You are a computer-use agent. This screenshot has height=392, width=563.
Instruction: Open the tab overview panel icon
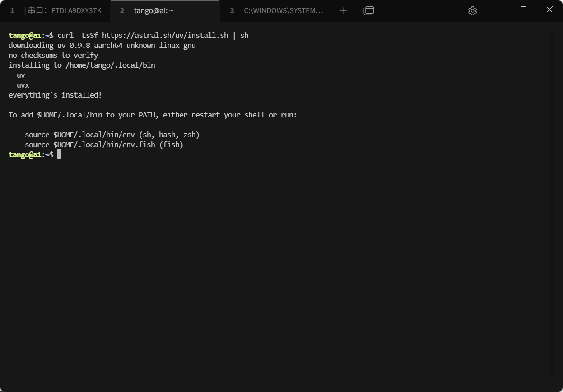pyautogui.click(x=369, y=11)
